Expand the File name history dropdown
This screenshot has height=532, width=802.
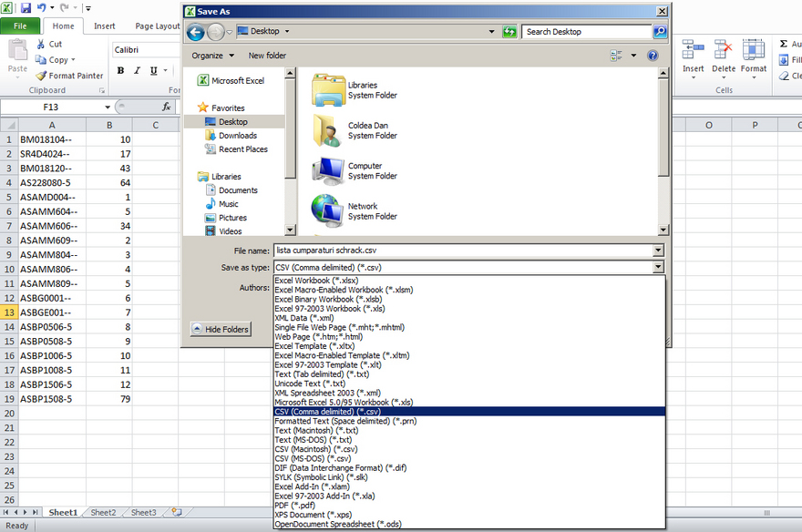pos(658,251)
